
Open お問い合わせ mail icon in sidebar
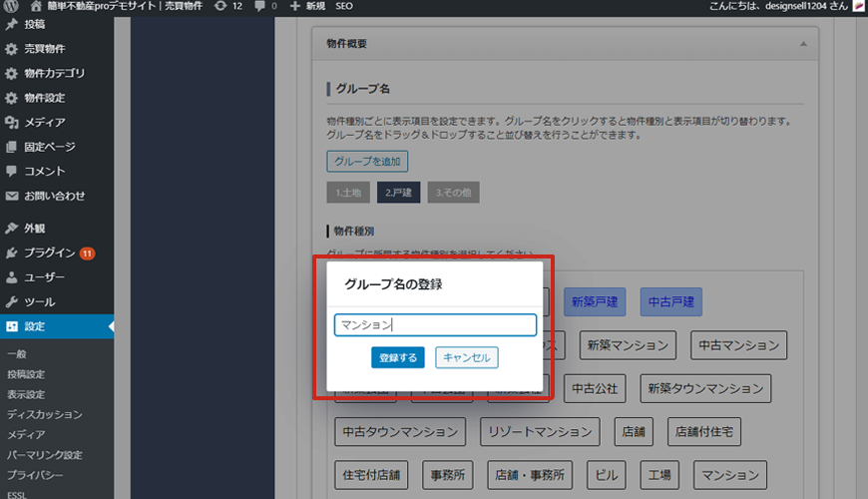pos(11,196)
